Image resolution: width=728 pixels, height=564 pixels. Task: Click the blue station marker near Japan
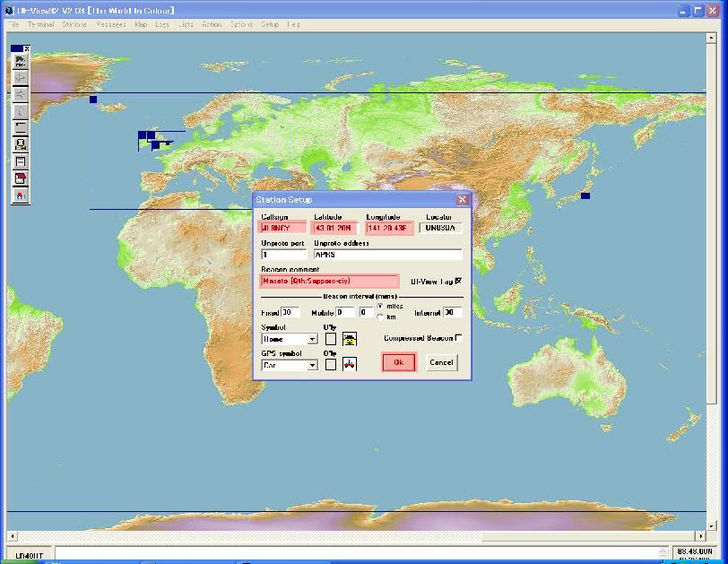pyautogui.click(x=585, y=195)
